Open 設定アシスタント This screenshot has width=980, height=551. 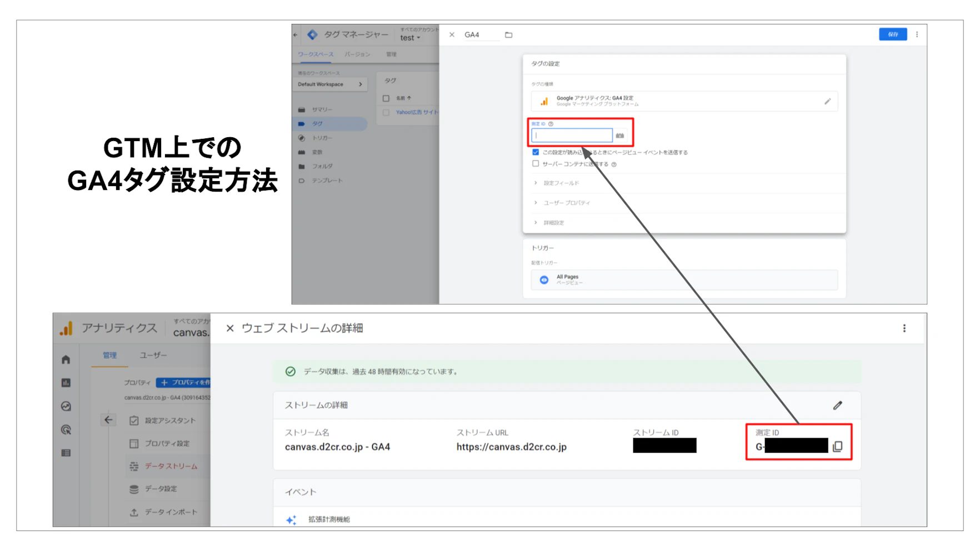170,421
